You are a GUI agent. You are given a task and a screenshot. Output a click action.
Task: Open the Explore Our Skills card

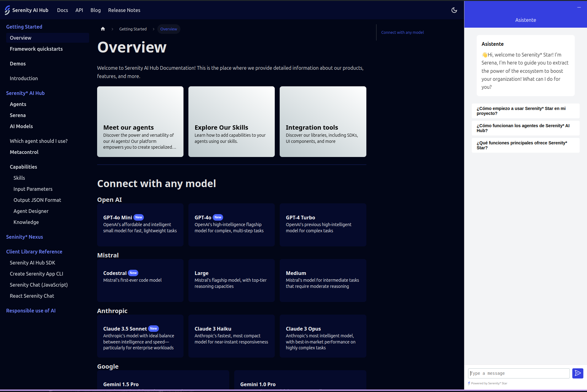click(231, 122)
